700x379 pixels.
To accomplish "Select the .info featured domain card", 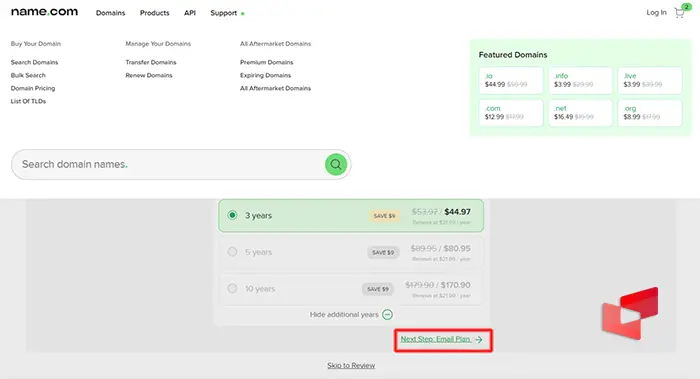I will click(580, 80).
